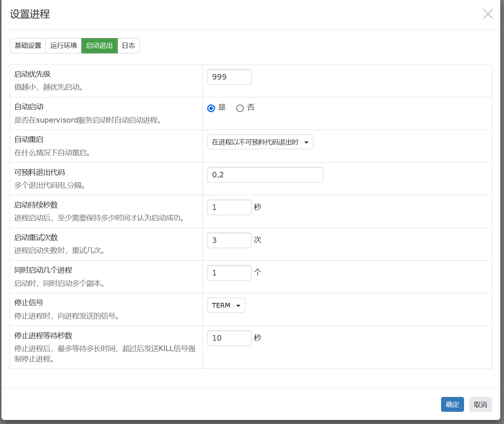504x424 pixels.
Task: Click the 设置进程 dialog title
Action: (x=30, y=14)
